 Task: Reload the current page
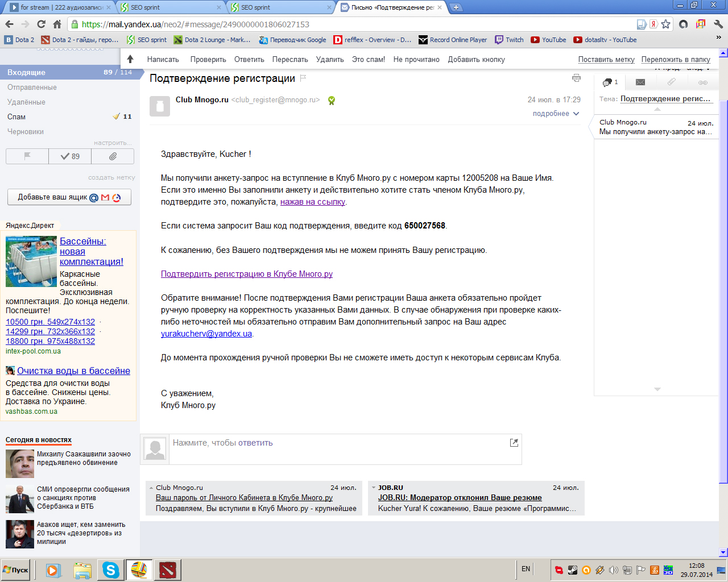[41, 24]
